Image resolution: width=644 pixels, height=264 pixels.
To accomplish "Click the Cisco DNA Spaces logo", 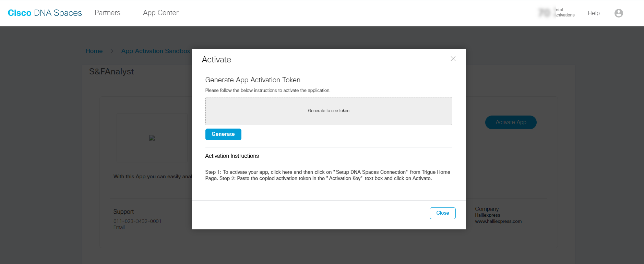I will [45, 13].
